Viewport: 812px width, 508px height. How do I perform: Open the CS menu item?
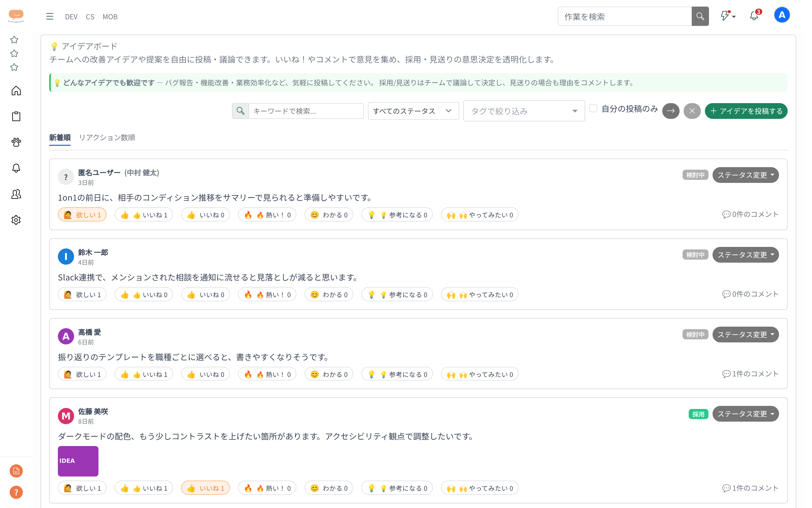point(90,17)
